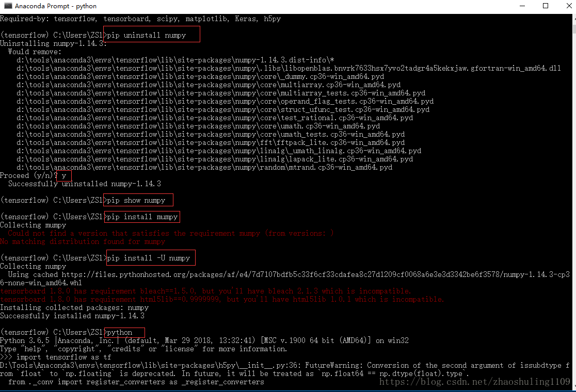Click the 'Collecting mumpy' line
Image resolution: width=576 pixels, height=392 pixels.
coord(33,225)
